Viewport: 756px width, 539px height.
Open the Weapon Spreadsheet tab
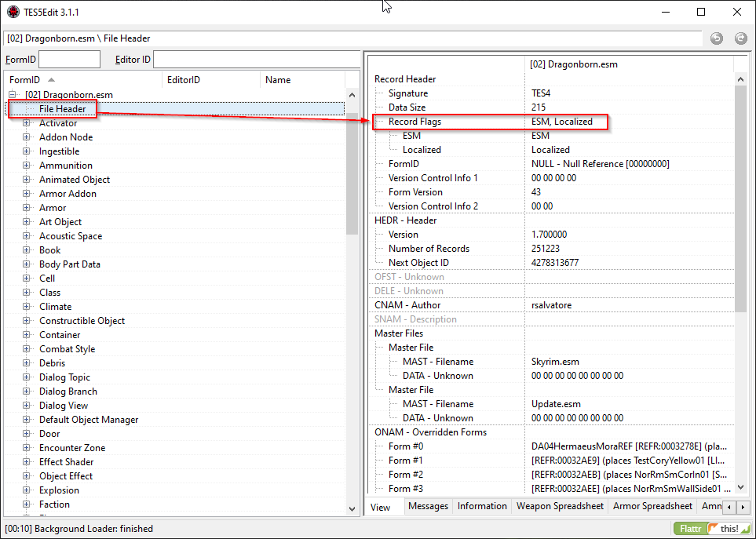[x=560, y=506]
